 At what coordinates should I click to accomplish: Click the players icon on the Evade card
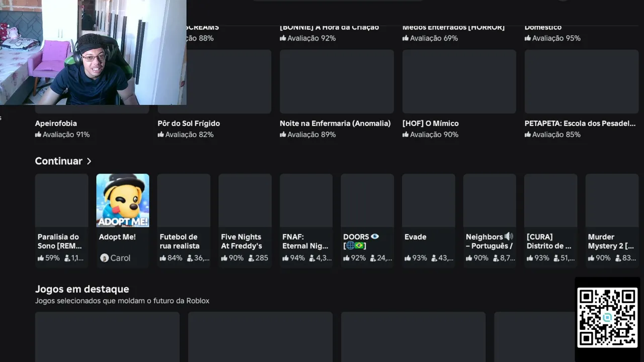[435, 258]
